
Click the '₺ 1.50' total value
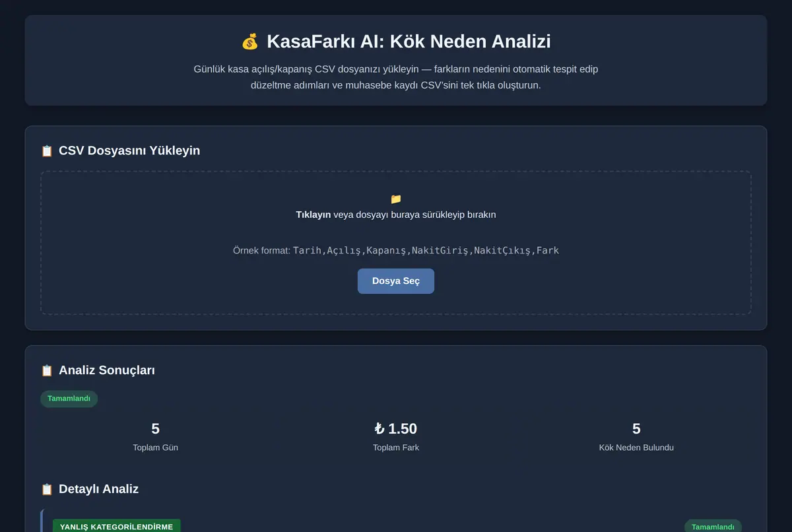click(396, 428)
